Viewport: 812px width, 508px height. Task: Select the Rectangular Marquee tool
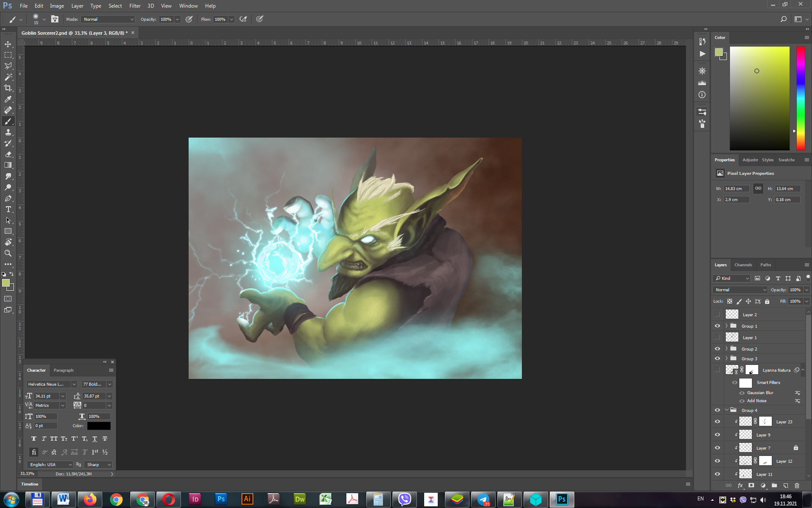coord(8,55)
